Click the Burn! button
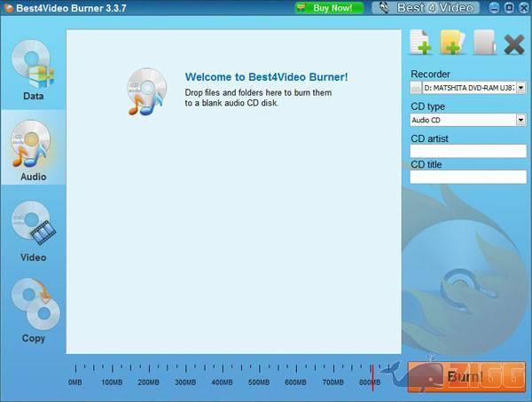Image resolution: width=532 pixels, height=402 pixels. 466,377
